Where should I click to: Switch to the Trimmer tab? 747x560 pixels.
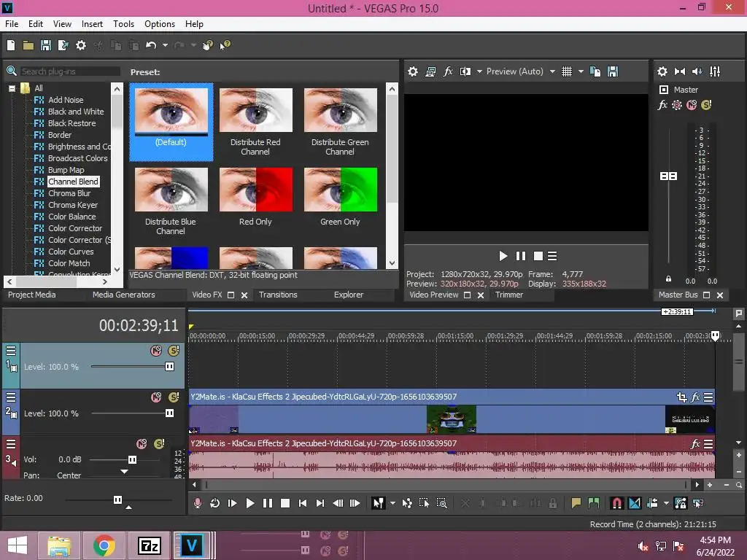click(x=509, y=295)
